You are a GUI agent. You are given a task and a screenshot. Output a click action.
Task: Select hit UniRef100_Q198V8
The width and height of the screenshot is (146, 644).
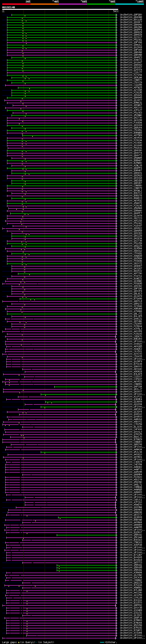131,517
